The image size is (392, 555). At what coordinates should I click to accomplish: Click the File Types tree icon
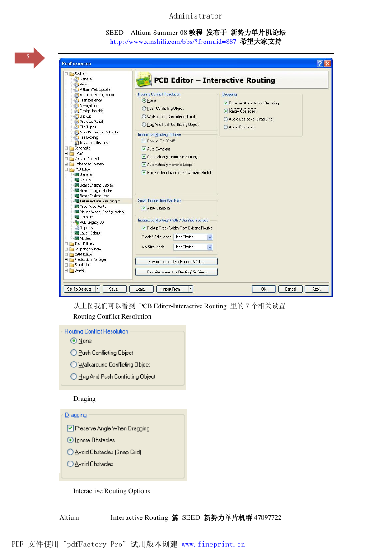(x=77, y=127)
